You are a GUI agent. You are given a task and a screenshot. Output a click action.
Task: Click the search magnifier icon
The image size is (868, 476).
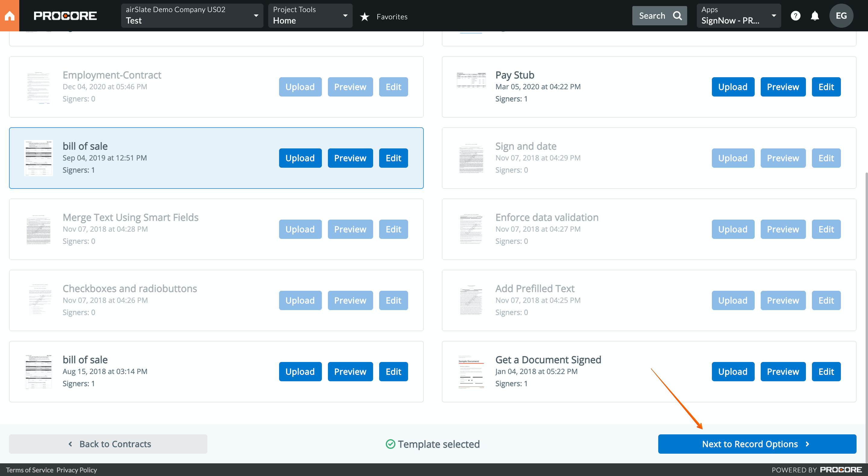point(677,15)
